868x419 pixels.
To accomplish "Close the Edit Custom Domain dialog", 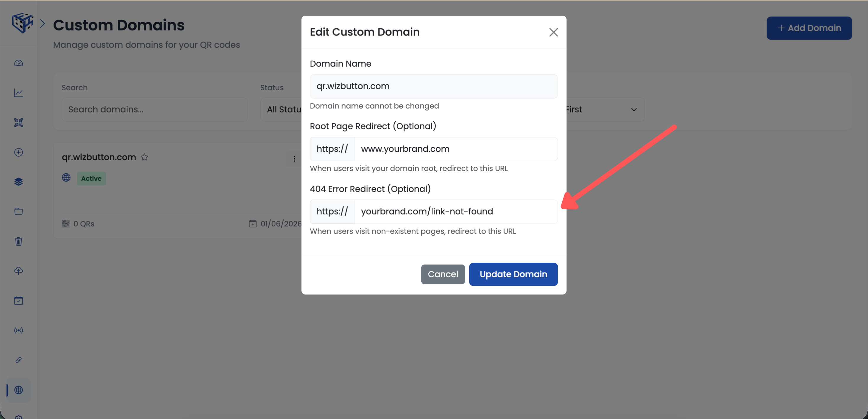I will [x=553, y=32].
